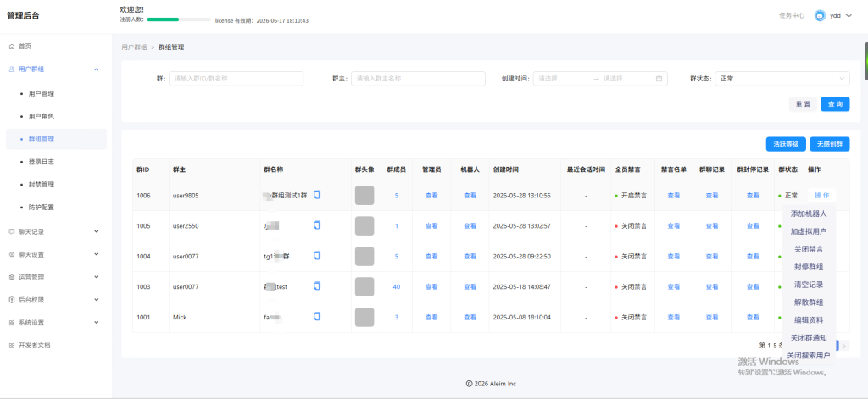Open the 群状态 dropdown showing 正常
This screenshot has height=399, width=868.
782,79
